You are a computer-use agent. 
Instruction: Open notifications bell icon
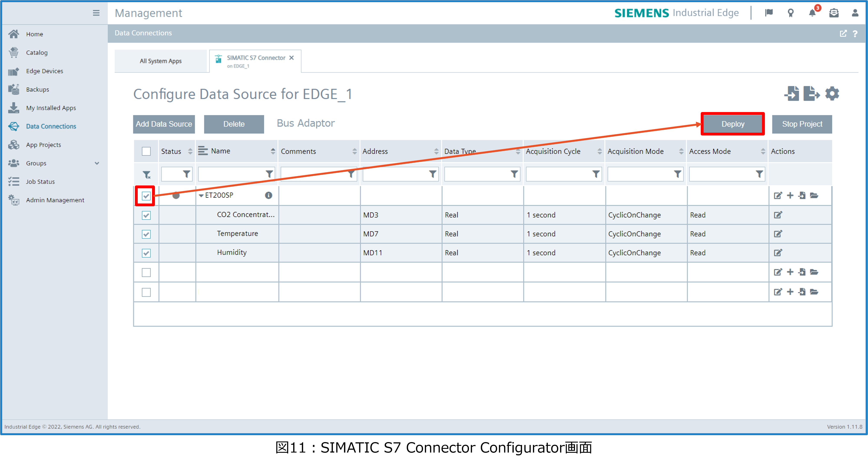(812, 13)
